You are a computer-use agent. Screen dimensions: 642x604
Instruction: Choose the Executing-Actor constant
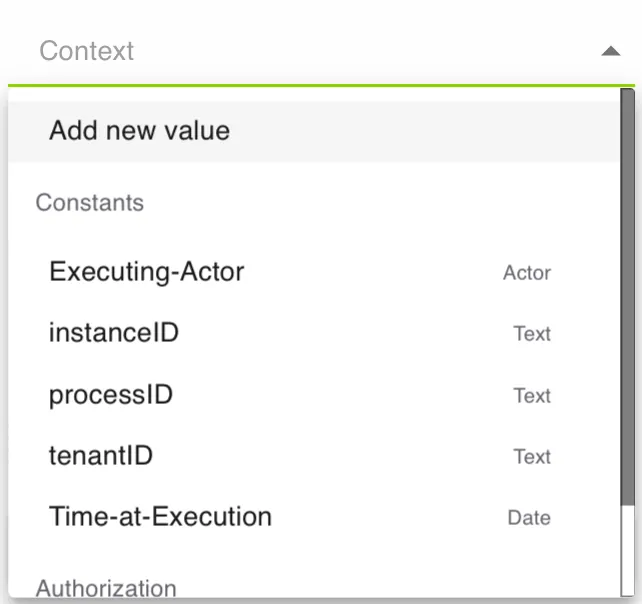pos(314,271)
